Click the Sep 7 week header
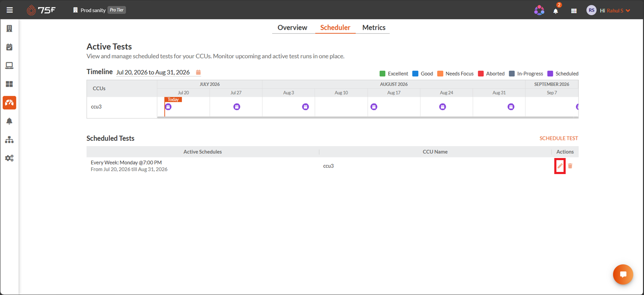Image resolution: width=644 pixels, height=295 pixels. click(x=552, y=93)
